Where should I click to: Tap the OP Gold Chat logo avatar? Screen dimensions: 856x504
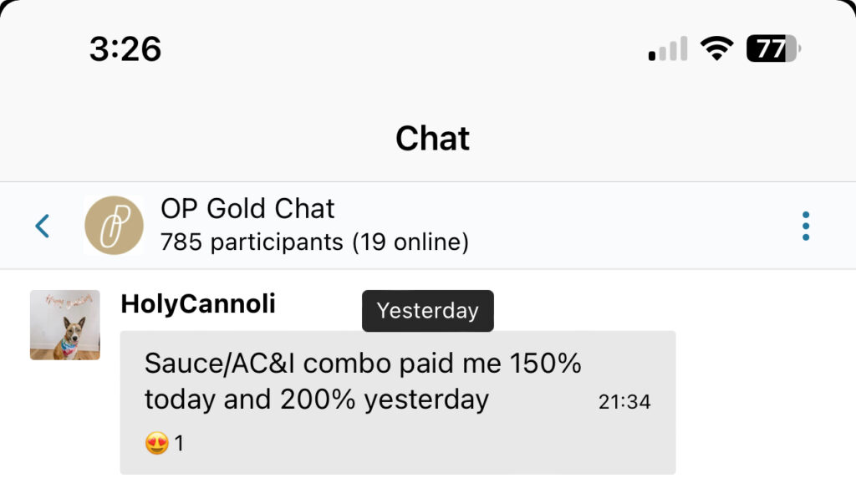coord(114,226)
